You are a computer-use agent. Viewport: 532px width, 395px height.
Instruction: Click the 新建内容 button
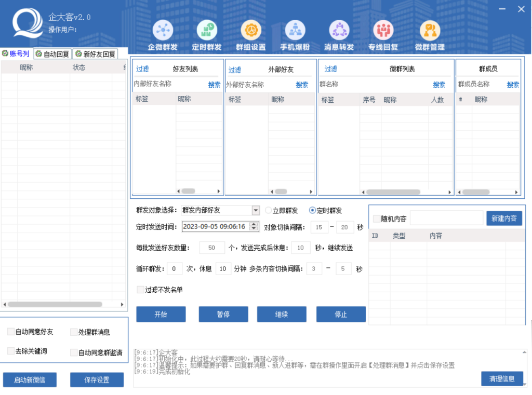pos(504,219)
